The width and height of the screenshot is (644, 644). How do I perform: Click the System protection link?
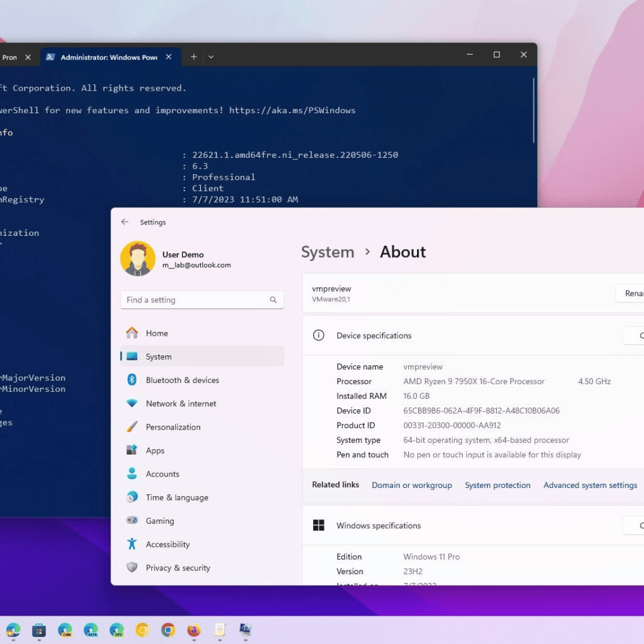click(497, 485)
